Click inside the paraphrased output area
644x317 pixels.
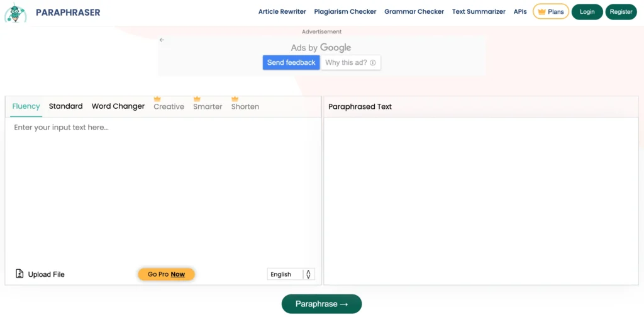tap(481, 201)
